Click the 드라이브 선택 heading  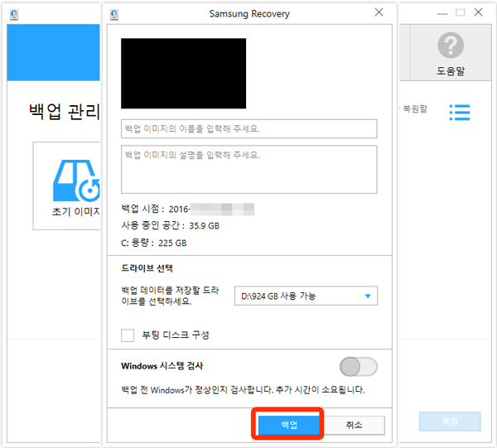click(147, 268)
